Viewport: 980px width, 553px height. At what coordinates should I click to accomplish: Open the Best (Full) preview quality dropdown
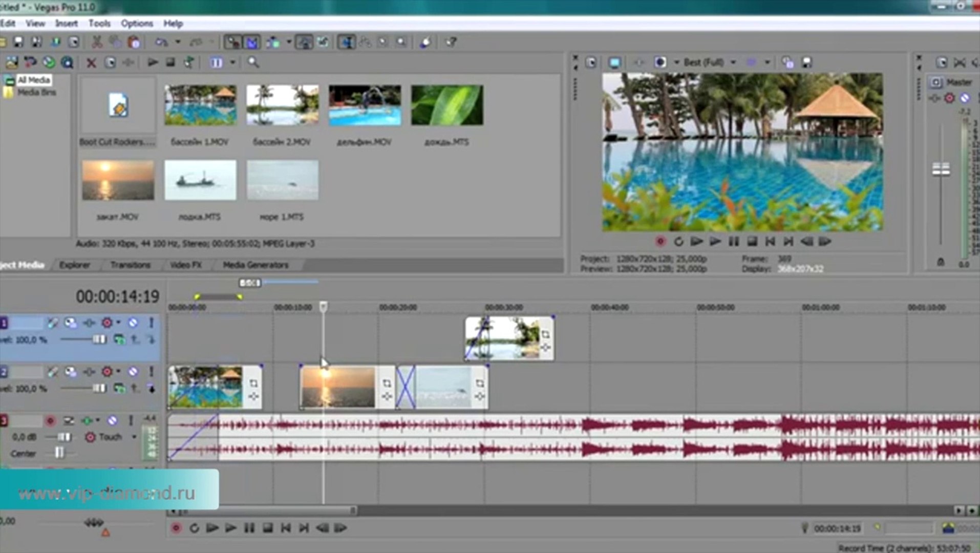[x=733, y=62]
